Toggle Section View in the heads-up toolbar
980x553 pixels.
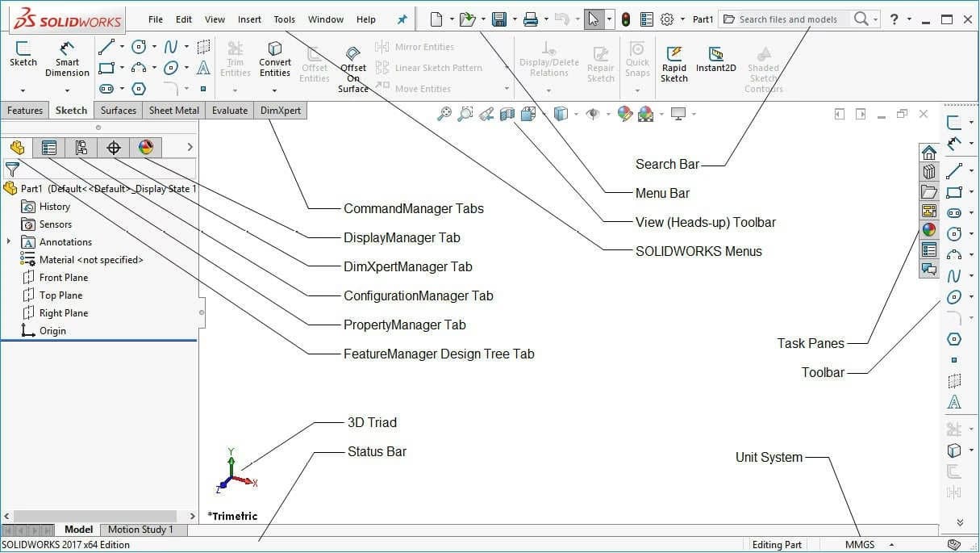507,114
